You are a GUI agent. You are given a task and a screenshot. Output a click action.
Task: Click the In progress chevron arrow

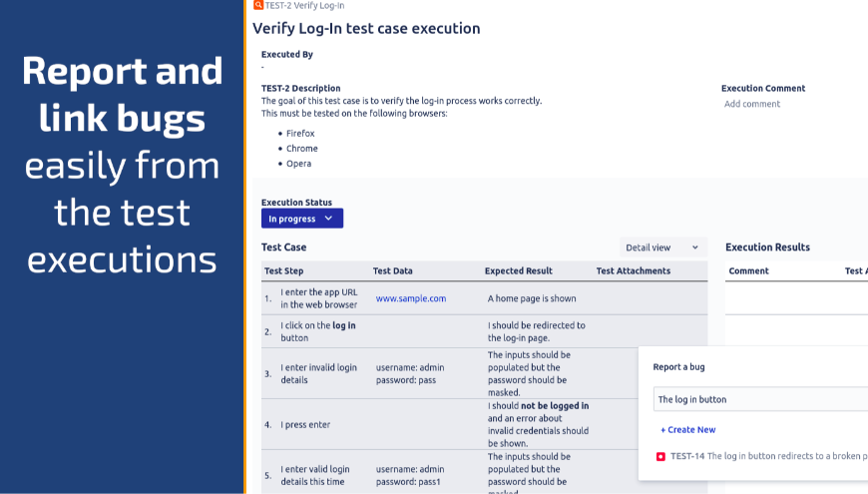pos(329,219)
